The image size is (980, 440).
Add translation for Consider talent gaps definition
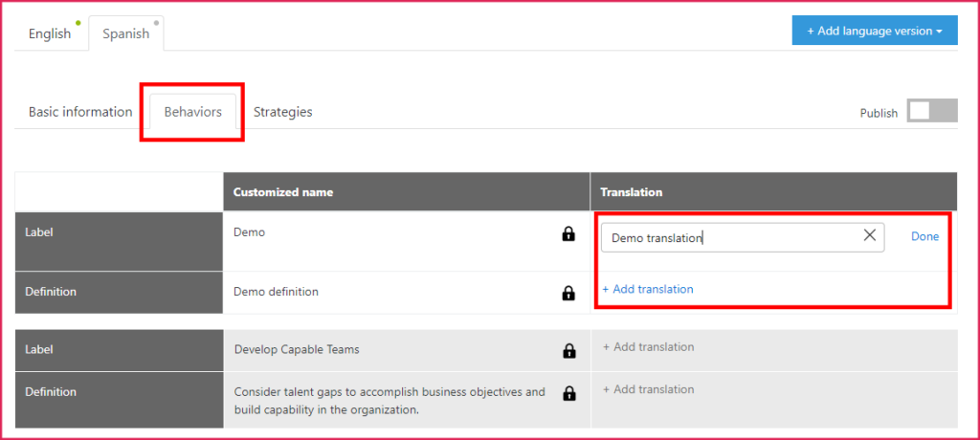[x=648, y=389]
